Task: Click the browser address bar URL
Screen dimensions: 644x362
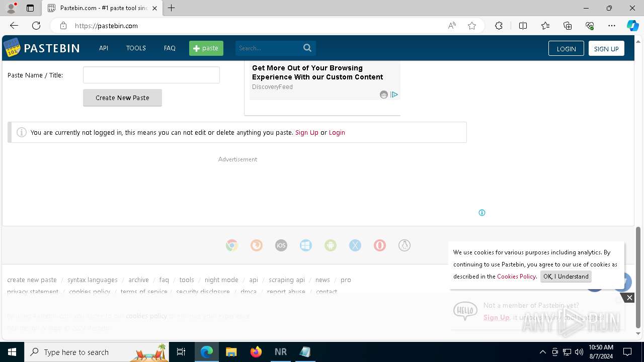Action: tap(106, 26)
